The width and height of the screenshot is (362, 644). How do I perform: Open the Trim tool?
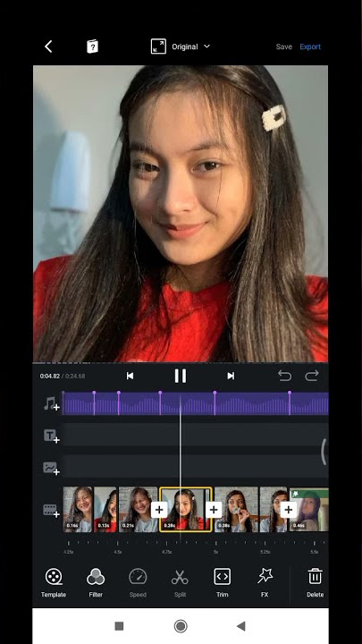222,582
